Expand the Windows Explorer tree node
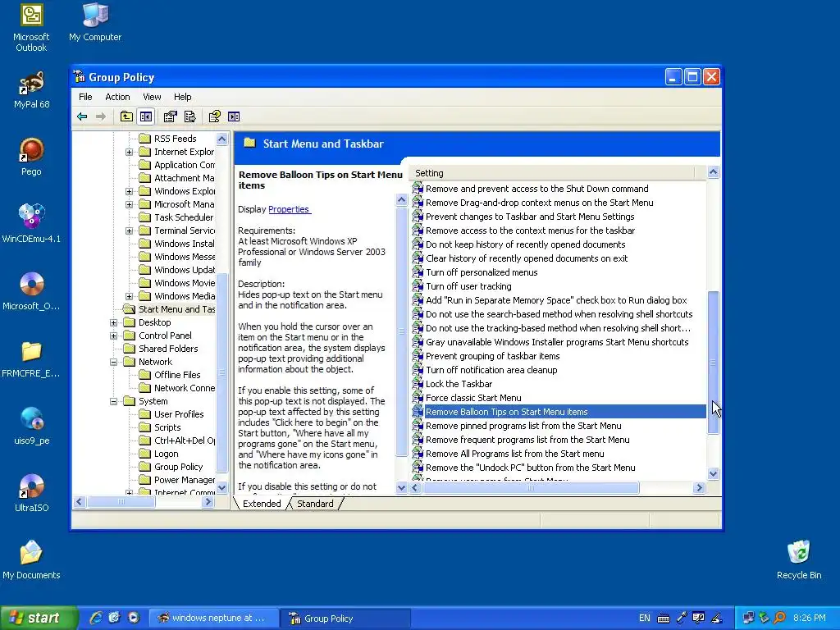Viewport: 840px width, 630px height. 129,191
